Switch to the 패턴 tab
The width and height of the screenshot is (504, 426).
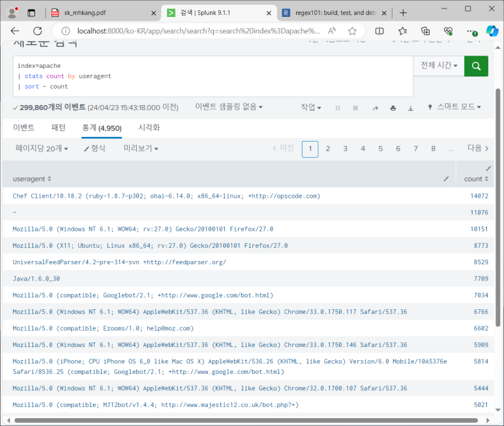(58, 128)
